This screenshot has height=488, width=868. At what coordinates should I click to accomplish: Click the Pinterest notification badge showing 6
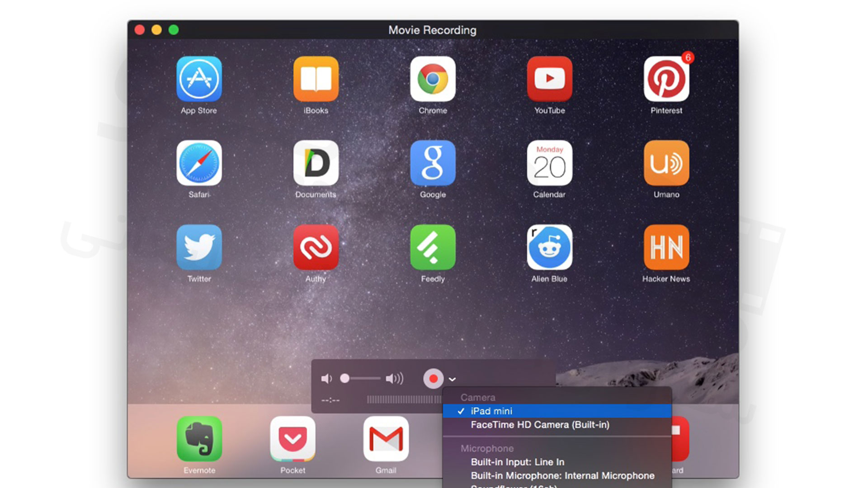tap(688, 57)
